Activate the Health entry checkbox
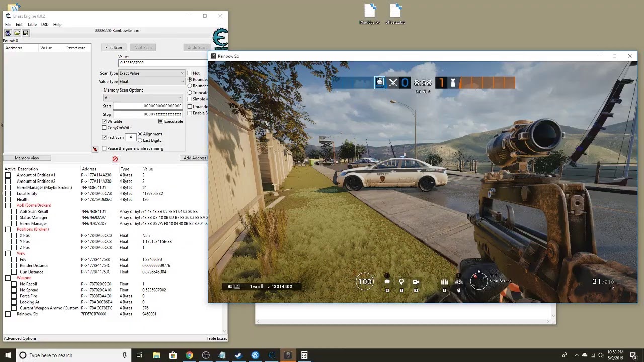644x362 pixels. pos(8,199)
